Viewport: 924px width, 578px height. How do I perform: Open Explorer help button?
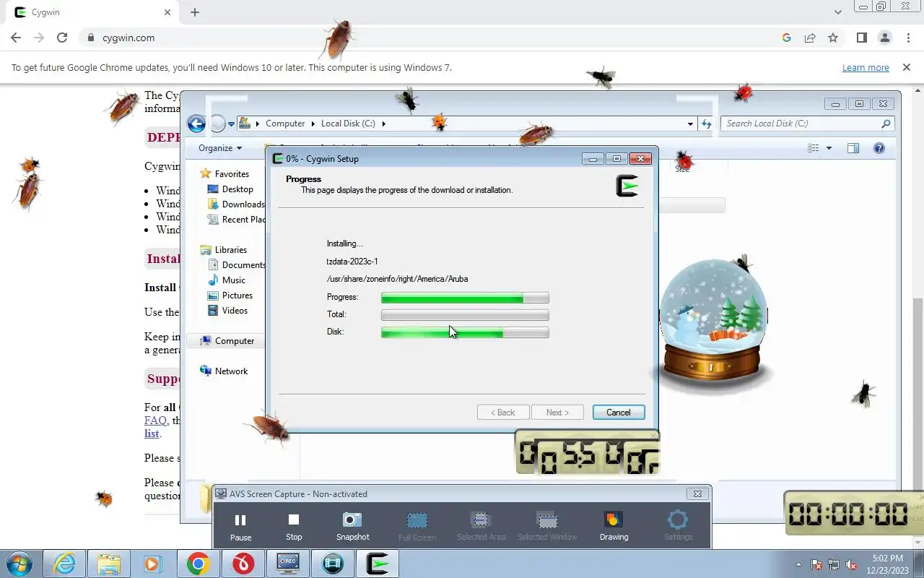pos(879,148)
